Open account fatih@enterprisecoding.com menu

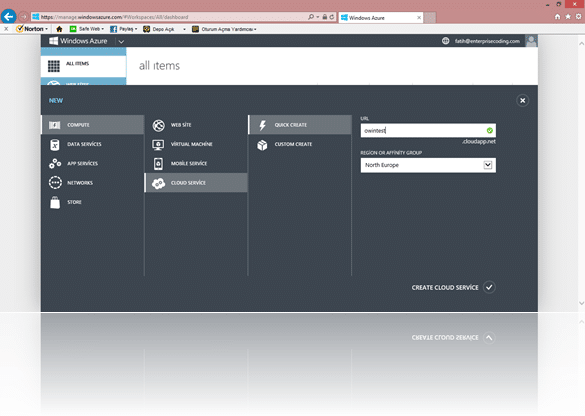click(487, 41)
